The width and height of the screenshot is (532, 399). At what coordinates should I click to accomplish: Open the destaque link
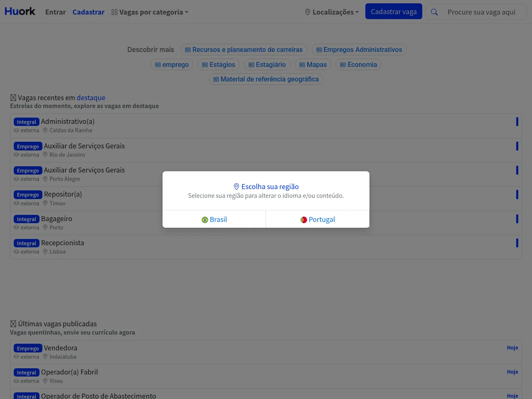coord(91,98)
